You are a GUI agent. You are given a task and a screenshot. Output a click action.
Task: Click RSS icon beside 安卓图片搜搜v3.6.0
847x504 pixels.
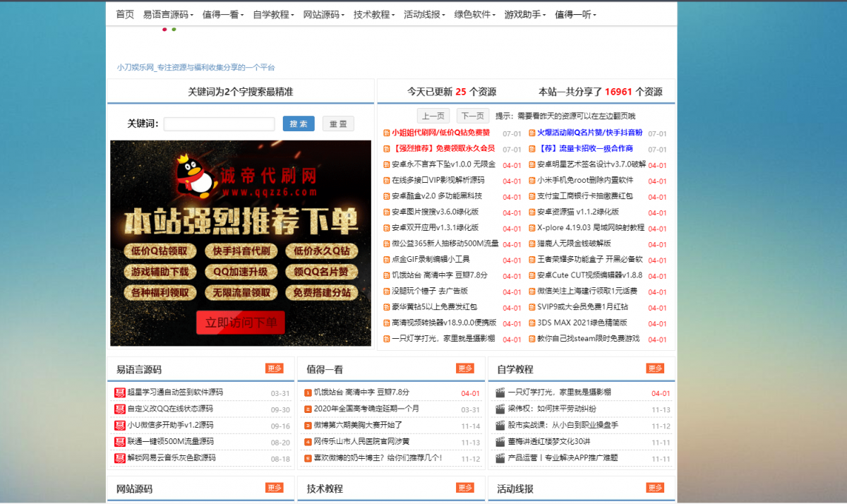click(386, 212)
